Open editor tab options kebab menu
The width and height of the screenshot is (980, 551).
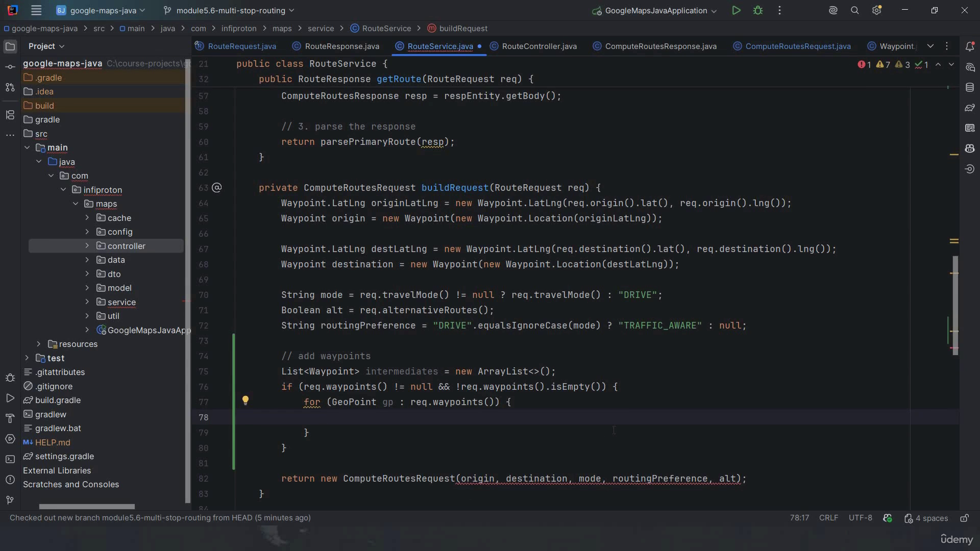click(947, 46)
